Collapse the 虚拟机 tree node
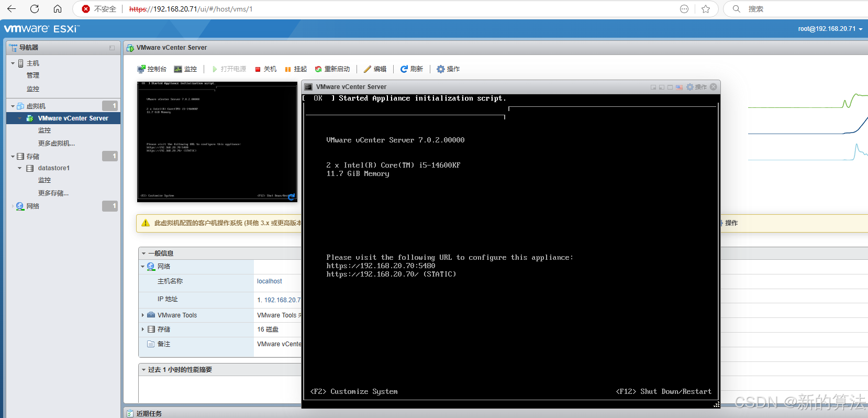Screen dimensions: 868x418 13,106
